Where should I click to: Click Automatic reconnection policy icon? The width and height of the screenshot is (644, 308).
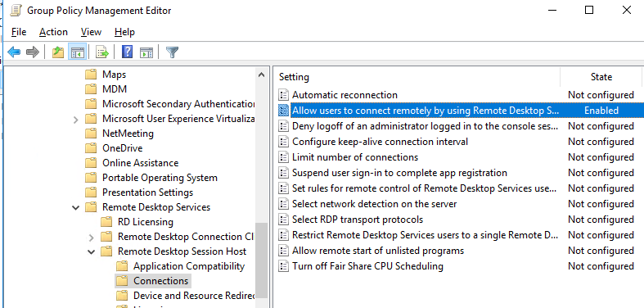[283, 95]
